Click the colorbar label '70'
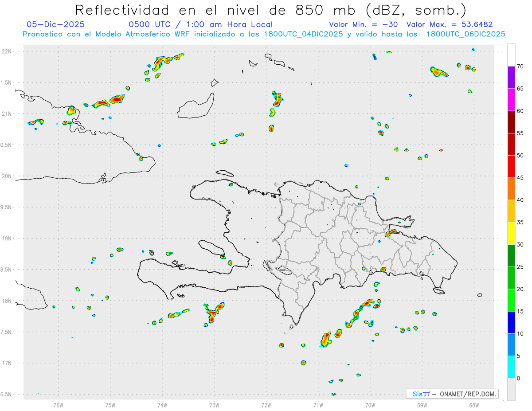The image size is (532, 411). point(520,67)
